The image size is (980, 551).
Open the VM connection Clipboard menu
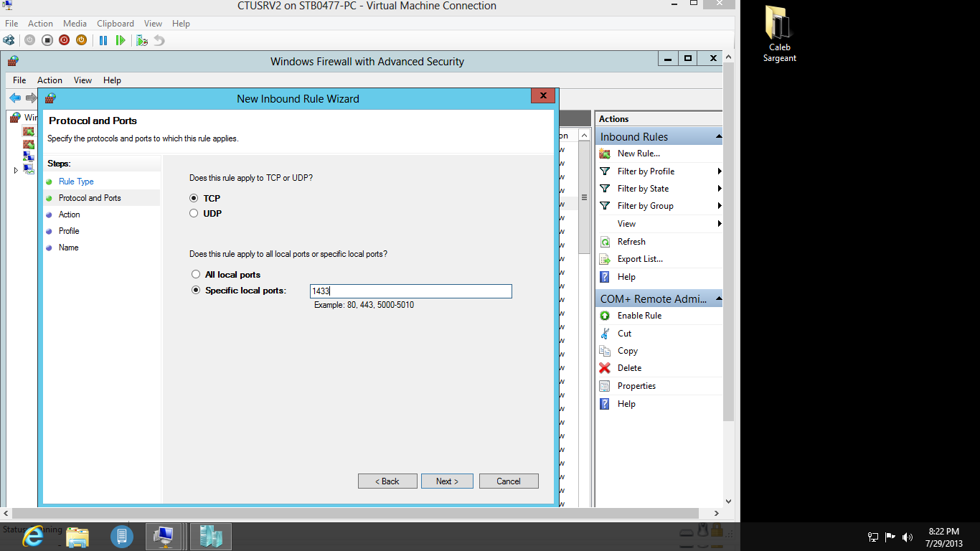(x=116, y=24)
